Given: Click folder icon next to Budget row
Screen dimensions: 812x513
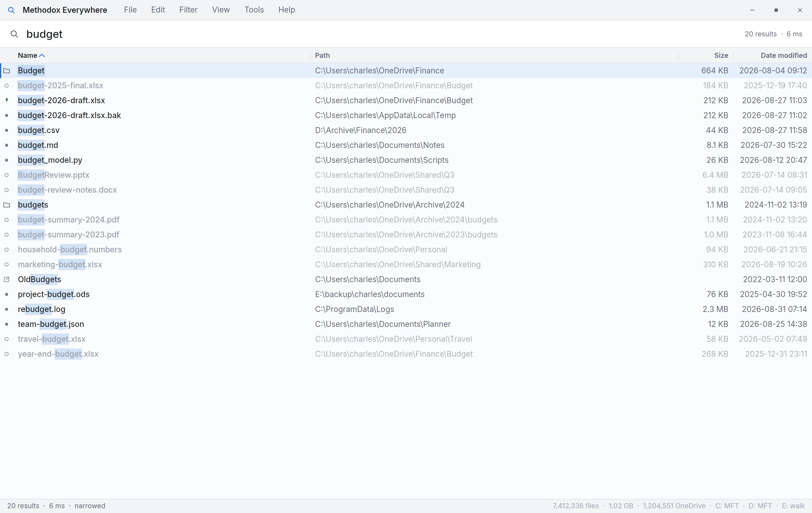Looking at the screenshot, I should pyautogui.click(x=7, y=71).
